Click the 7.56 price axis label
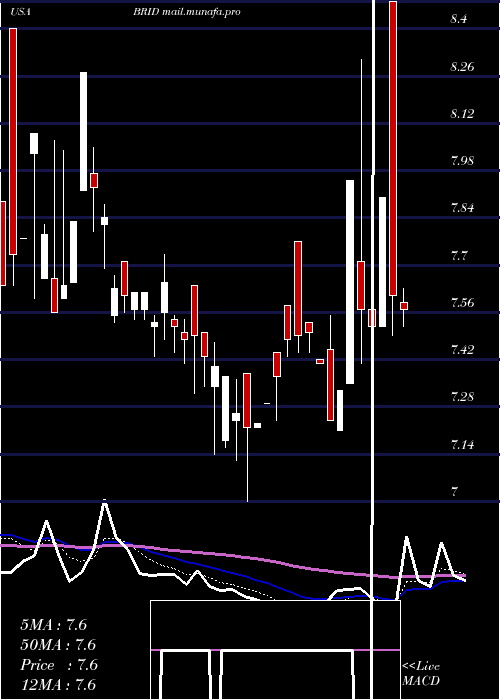Viewport: 500px width, 700px height. pyautogui.click(x=462, y=303)
